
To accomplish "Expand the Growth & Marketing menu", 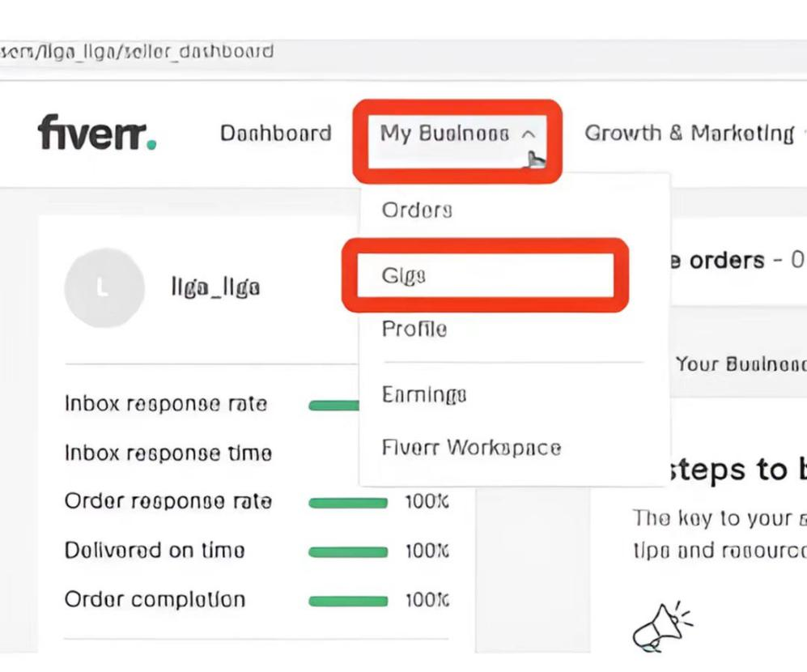I will [690, 134].
